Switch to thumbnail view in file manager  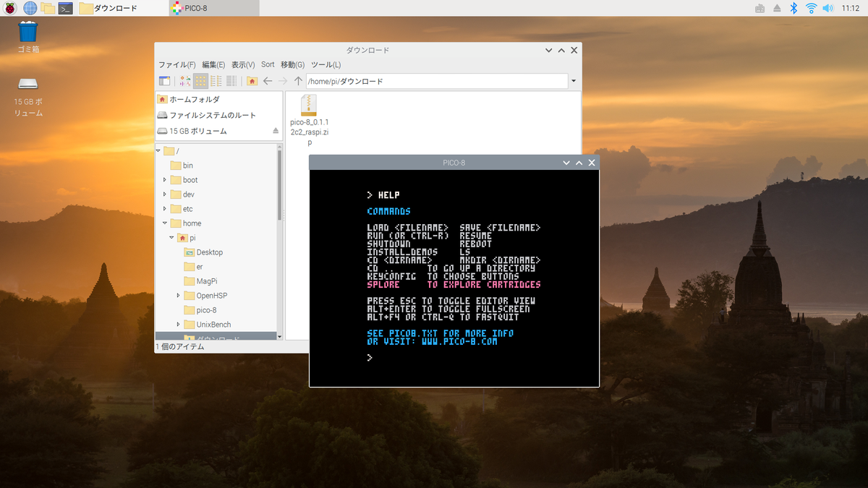(185, 81)
